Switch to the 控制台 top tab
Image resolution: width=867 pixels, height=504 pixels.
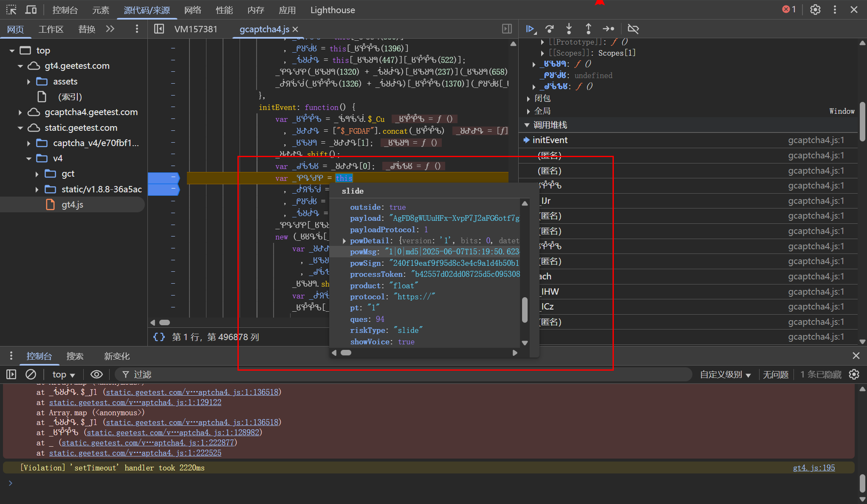65,10
